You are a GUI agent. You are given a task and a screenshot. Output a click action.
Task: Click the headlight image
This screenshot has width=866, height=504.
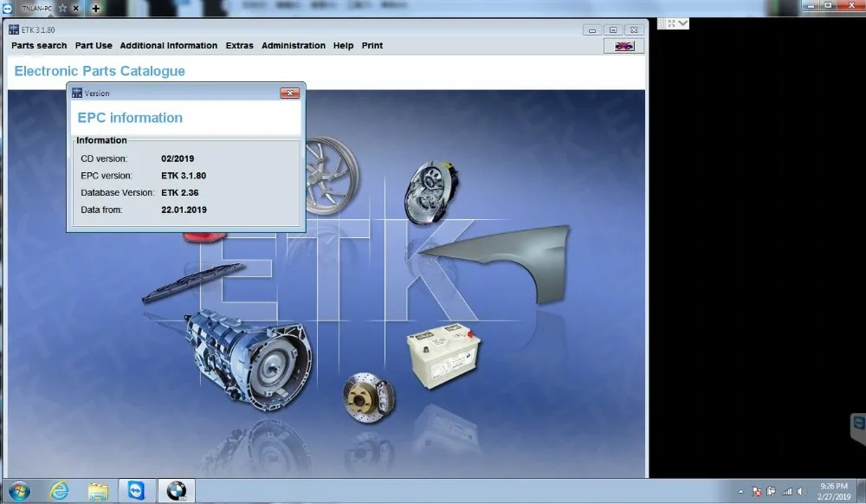click(431, 191)
